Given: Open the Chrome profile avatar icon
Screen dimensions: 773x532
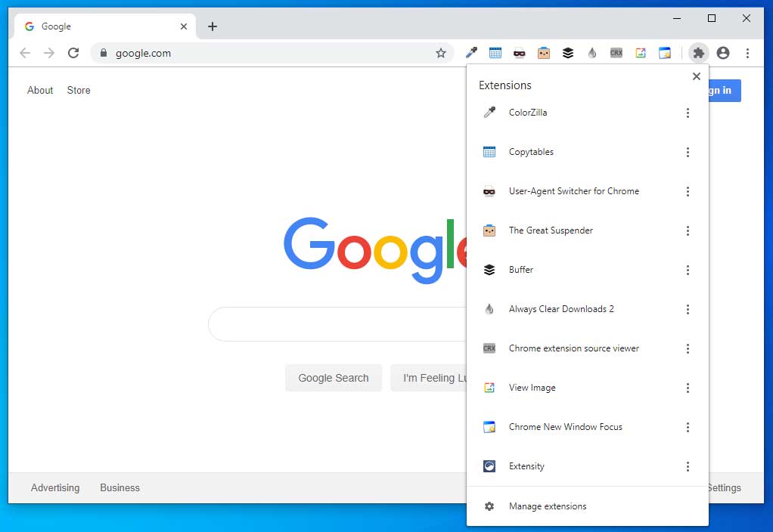Looking at the screenshot, I should click(723, 53).
